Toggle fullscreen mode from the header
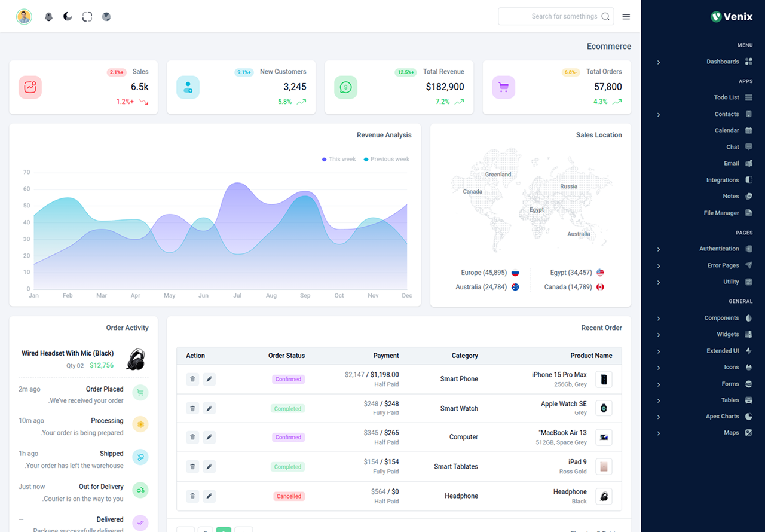This screenshot has height=532, width=765. 87,17
